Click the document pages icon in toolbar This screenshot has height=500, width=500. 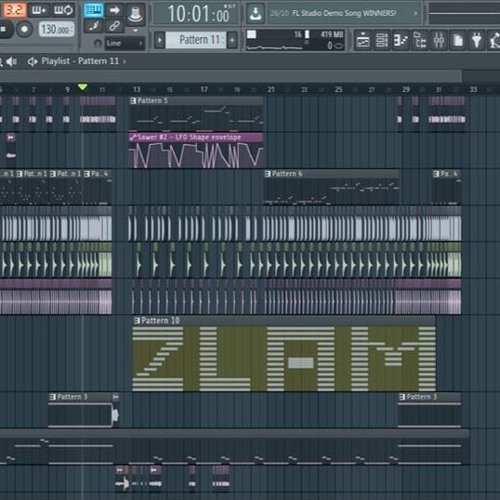pyautogui.click(x=458, y=40)
